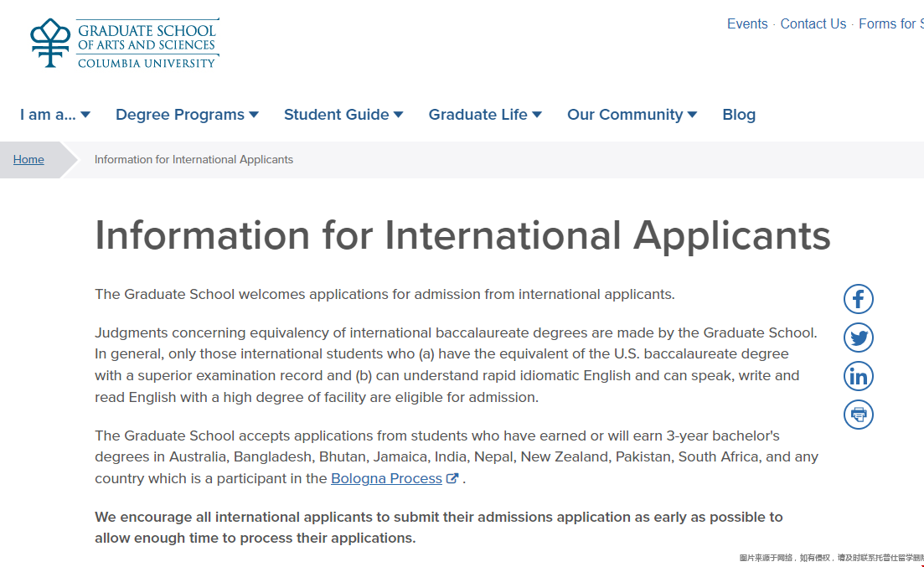Viewport: 924px width, 567px height.
Task: Click the bold paragraph starting 'We encourage all international applicants'
Action: (x=439, y=528)
